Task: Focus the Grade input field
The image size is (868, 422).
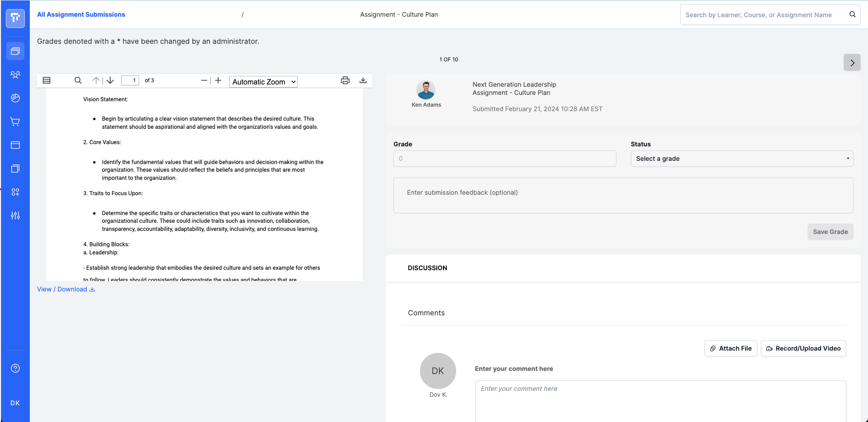Action: tap(505, 159)
